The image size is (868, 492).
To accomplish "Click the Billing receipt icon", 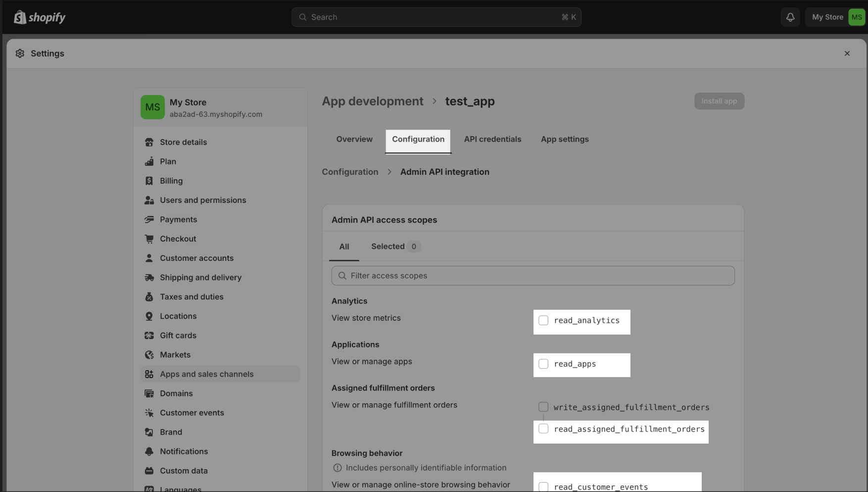I will click(x=149, y=181).
